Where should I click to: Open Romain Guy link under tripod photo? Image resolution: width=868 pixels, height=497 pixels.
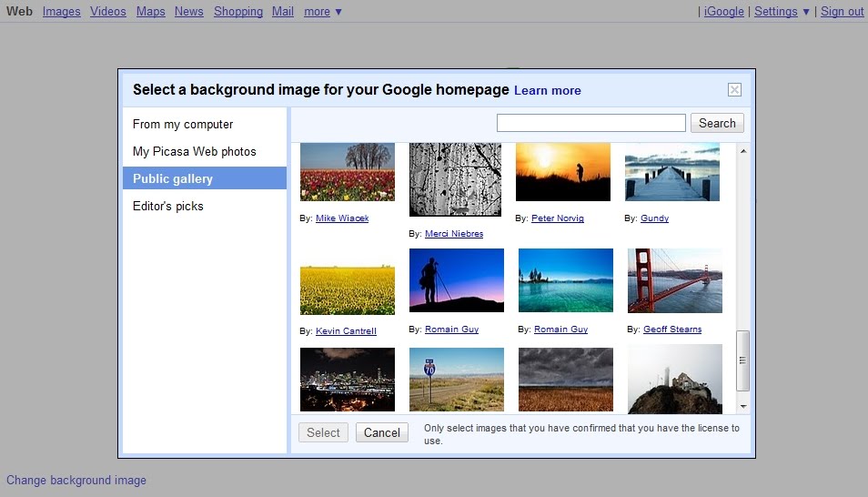451,330
